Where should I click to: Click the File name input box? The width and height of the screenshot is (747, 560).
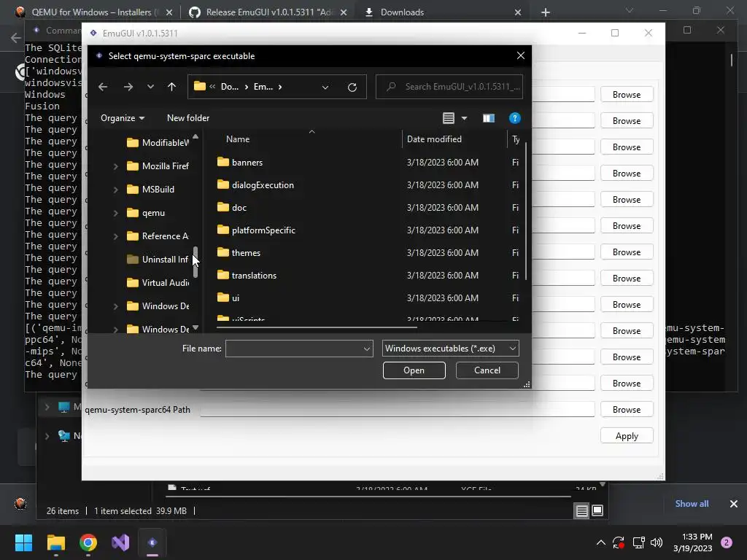click(x=293, y=349)
